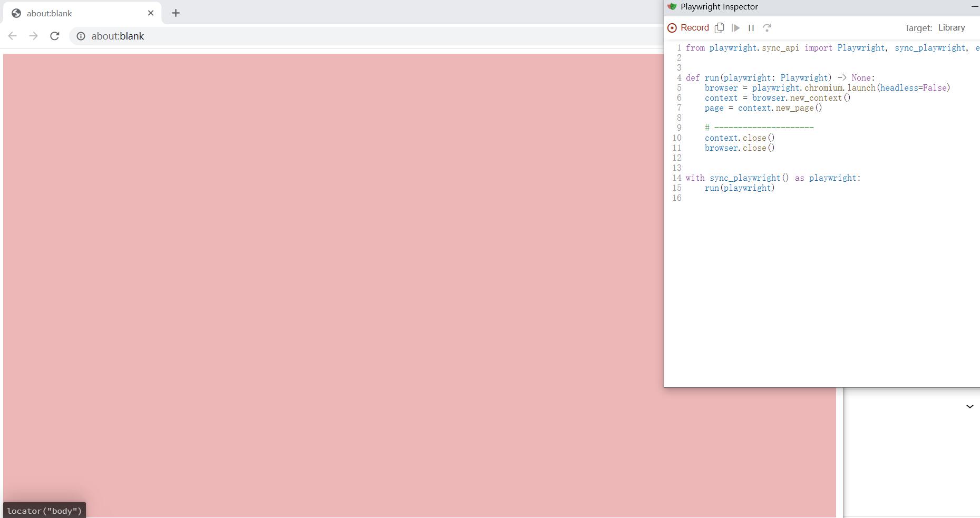This screenshot has width=980, height=518.
Task: View site information icon in address bar
Action: (81, 36)
